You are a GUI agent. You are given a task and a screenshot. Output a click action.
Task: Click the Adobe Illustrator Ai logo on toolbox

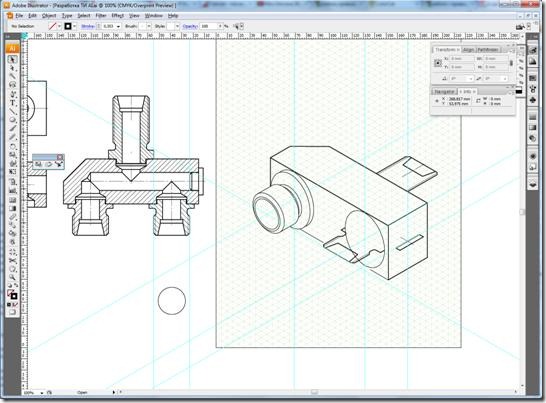(x=13, y=48)
